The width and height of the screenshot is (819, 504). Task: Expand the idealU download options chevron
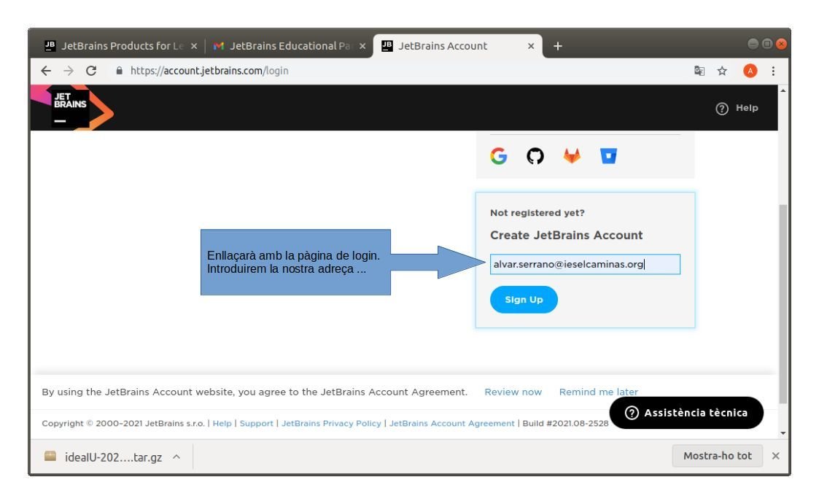click(176, 457)
